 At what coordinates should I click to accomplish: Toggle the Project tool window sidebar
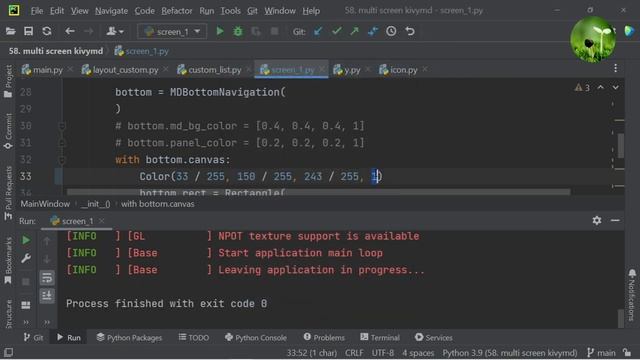[x=8, y=81]
